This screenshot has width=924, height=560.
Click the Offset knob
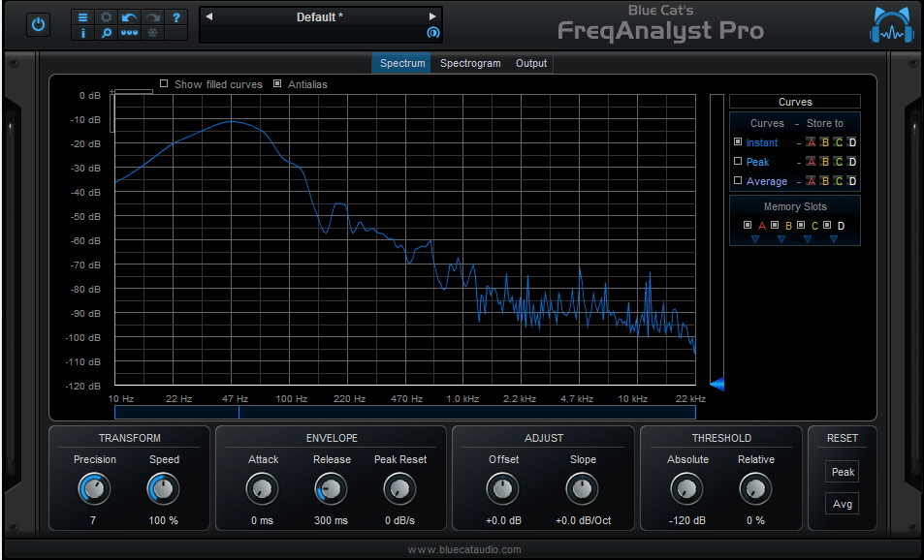502,488
